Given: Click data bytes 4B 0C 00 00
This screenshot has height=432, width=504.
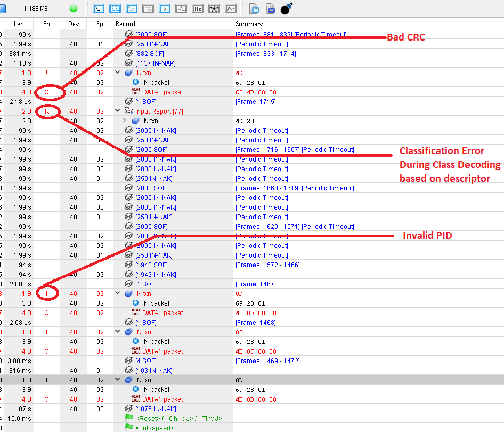Looking at the screenshot, I should click(256, 351).
